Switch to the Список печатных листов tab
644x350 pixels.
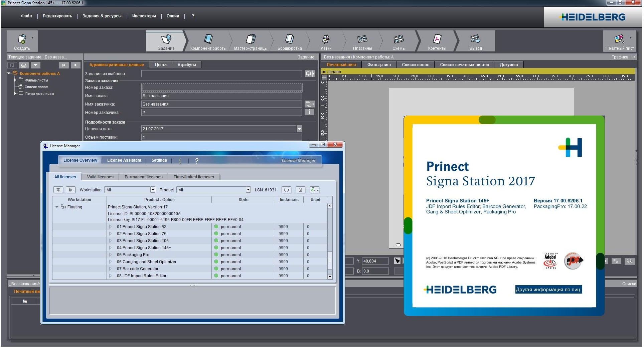pyautogui.click(x=464, y=65)
